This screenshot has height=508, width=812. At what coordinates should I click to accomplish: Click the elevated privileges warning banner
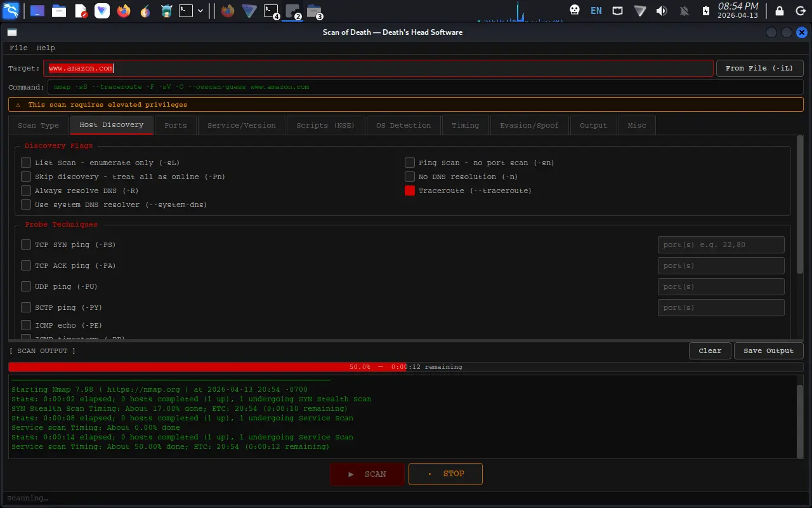406,104
